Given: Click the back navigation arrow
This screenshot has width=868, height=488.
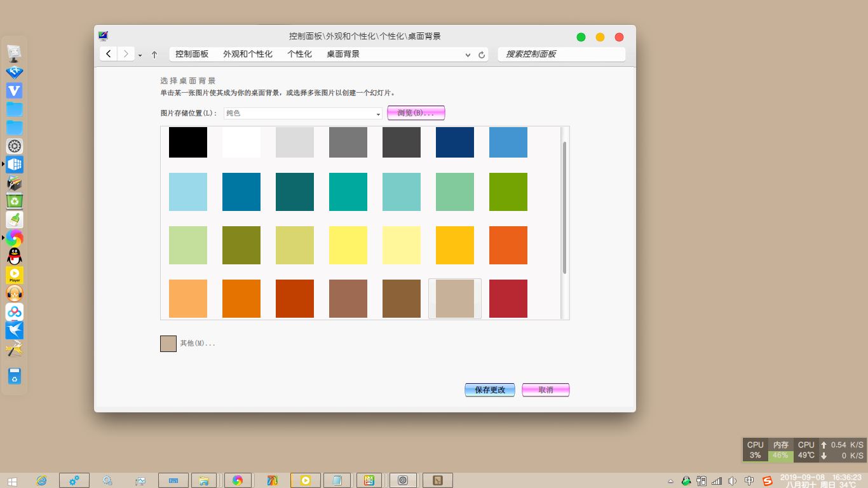Looking at the screenshot, I should [x=109, y=54].
